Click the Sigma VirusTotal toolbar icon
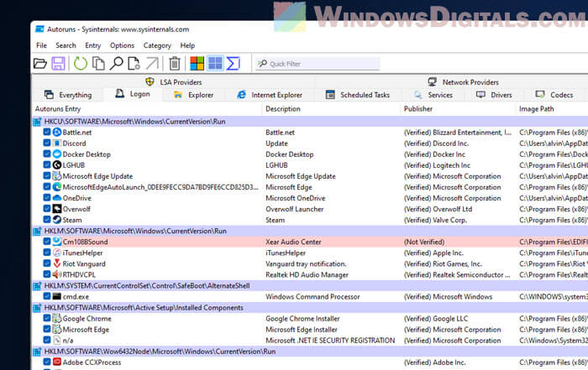Screen dimensions: 588x370 233,64
